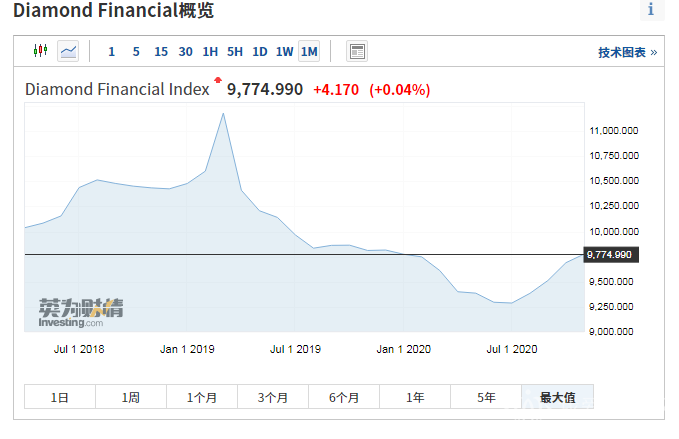Viewport: 679px width, 439px height.
Task: Choose the 30 minute interval
Action: 185,52
